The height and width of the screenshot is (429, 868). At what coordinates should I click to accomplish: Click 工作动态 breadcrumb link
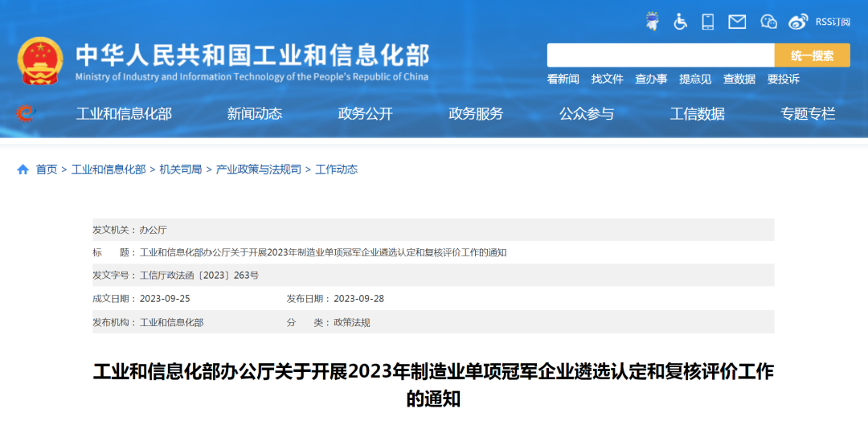pyautogui.click(x=337, y=170)
